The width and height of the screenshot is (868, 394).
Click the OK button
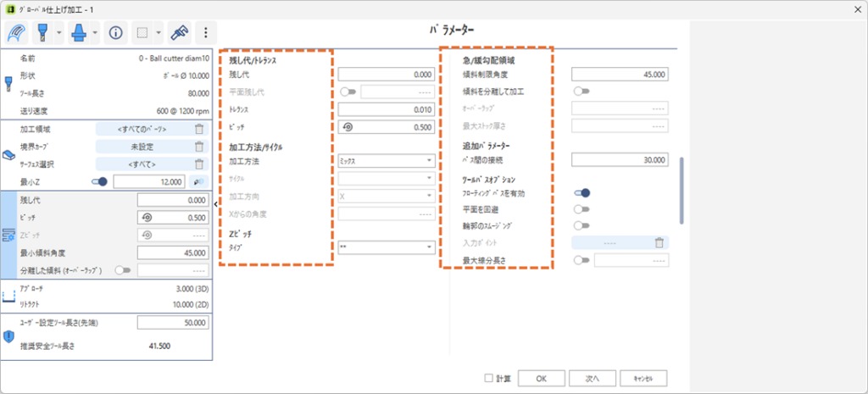tap(541, 378)
